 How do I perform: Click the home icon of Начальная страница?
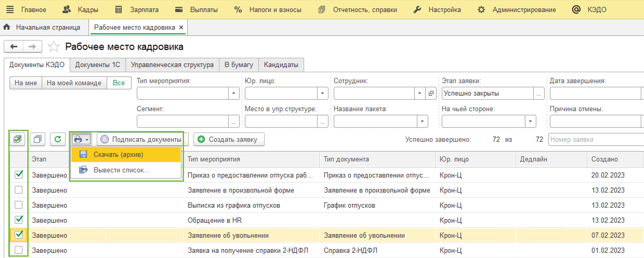[x=7, y=27]
